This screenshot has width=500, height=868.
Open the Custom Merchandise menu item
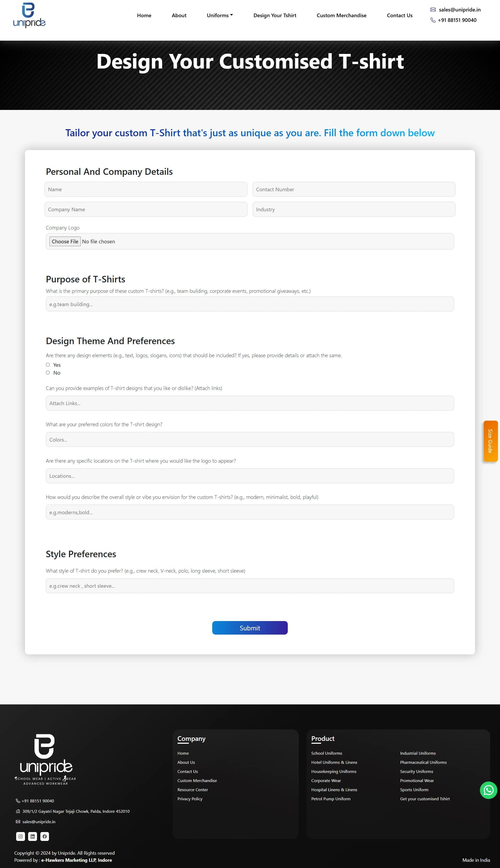click(x=341, y=15)
